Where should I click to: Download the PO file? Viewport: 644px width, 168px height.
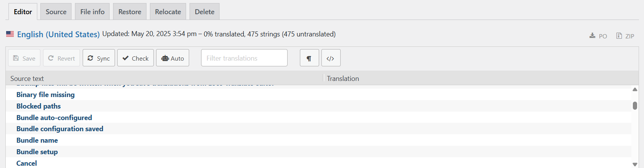tap(598, 36)
